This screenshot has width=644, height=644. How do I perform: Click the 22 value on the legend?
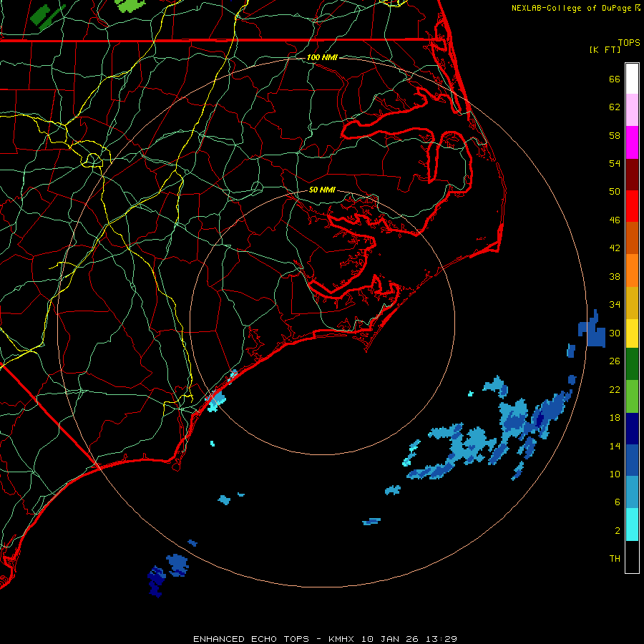click(615, 390)
